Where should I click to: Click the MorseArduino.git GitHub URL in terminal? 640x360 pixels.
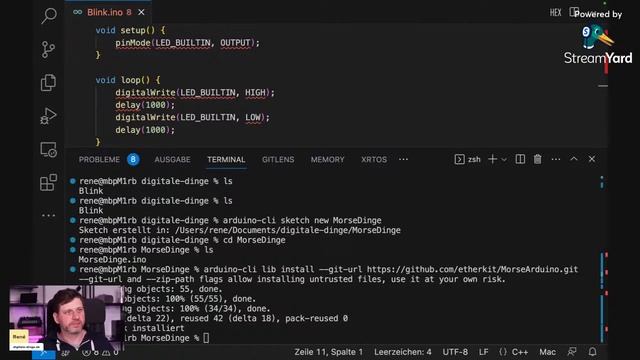coord(472,269)
